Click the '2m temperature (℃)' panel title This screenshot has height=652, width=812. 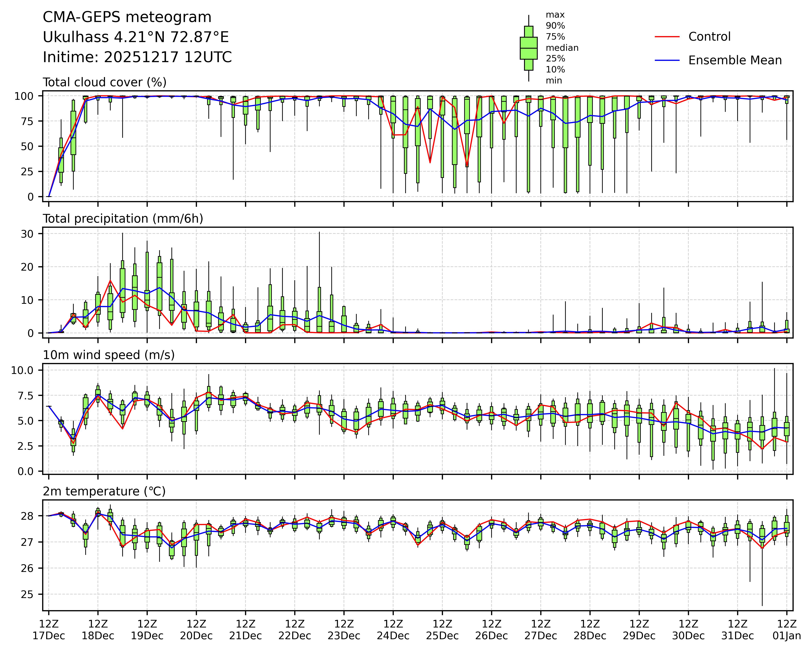(x=104, y=491)
